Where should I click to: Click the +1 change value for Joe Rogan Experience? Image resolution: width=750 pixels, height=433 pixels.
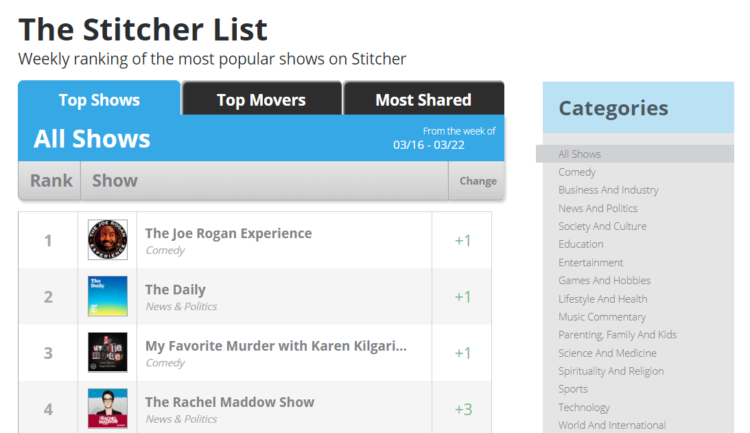[463, 240]
